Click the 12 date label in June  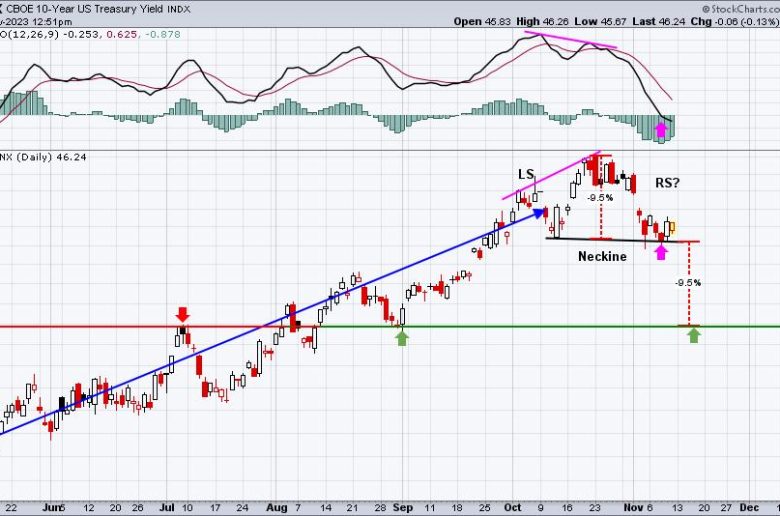coord(89,508)
